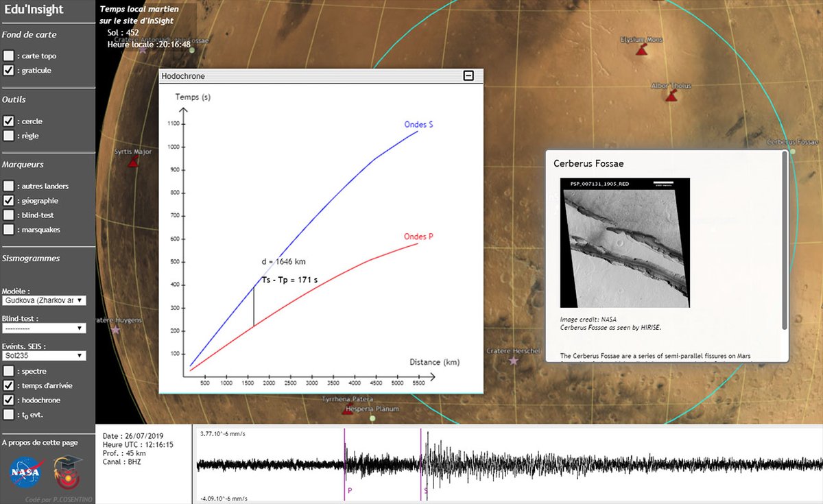Click the Sismogrammes section heading
The image size is (823, 504).
31,259
